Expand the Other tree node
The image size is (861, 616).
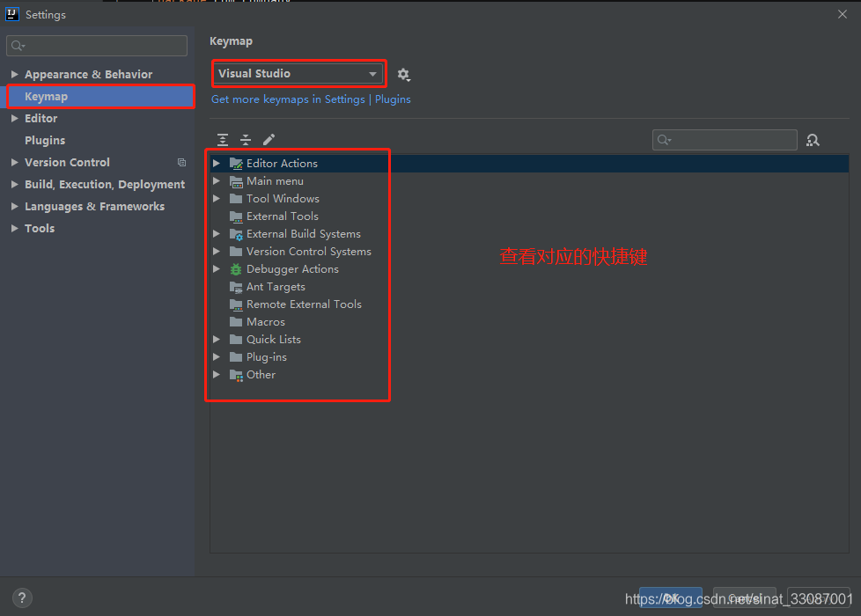coord(217,374)
